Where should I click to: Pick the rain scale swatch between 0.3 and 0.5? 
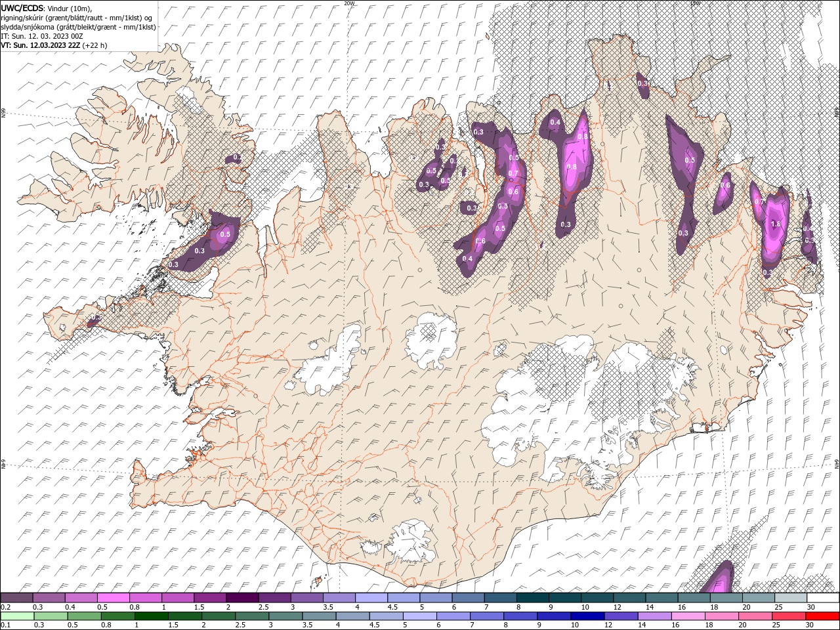click(50, 616)
